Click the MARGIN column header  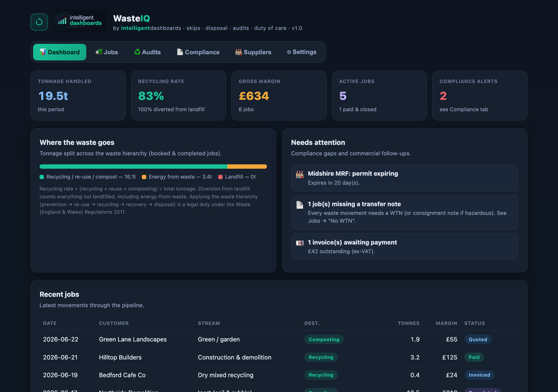[446, 323]
